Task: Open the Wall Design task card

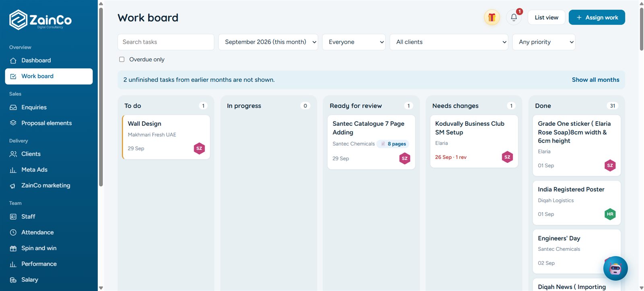Action: pos(166,137)
